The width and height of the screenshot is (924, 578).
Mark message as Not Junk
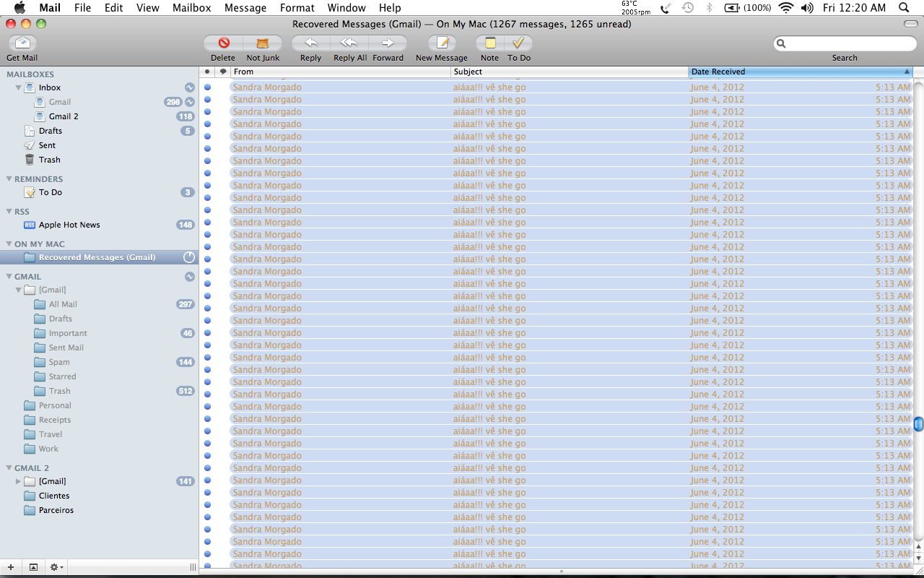(263, 43)
